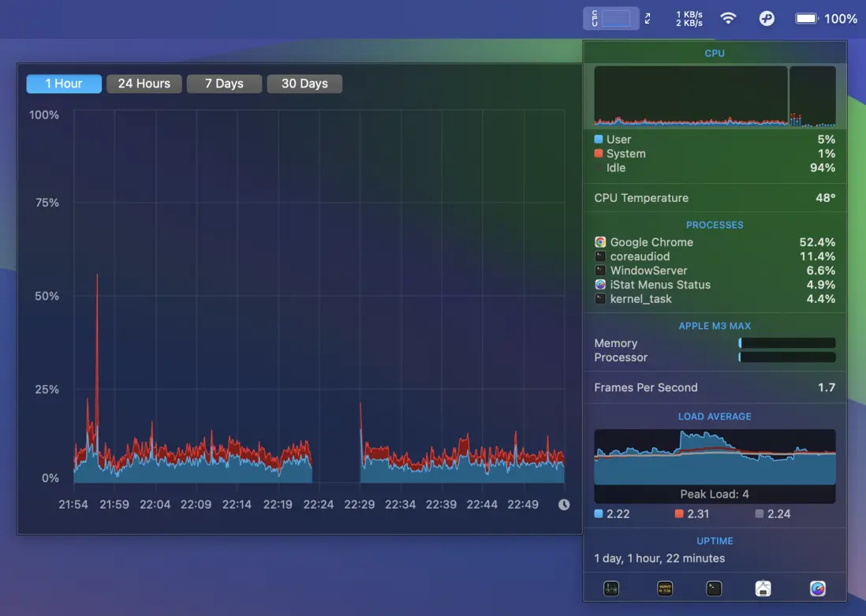The image size is (866, 616).
Task: Click iStat Menus Status 4.9% value
Action: click(821, 285)
